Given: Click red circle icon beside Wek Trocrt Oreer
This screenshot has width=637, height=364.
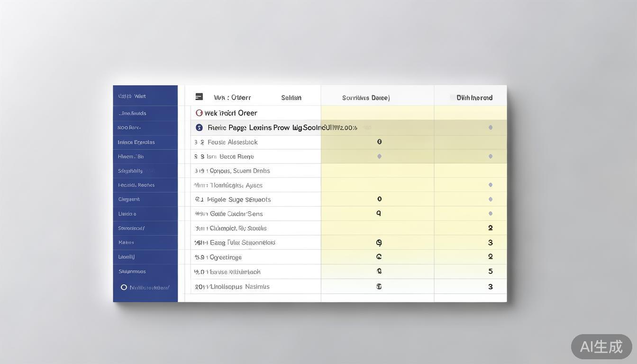Looking at the screenshot, I should 199,113.
